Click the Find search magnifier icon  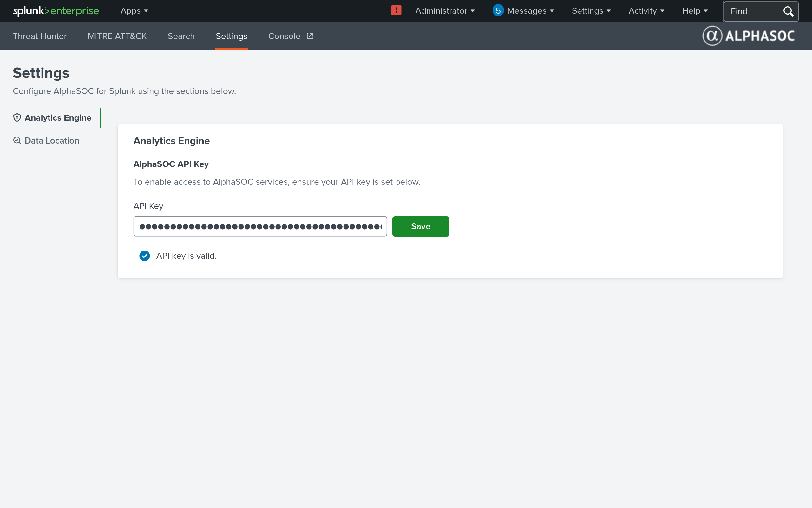[x=788, y=11]
